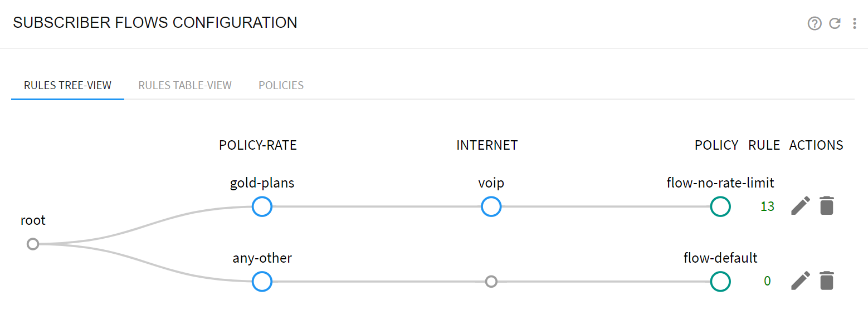Click rule number 13
The image size is (868, 325).
pyautogui.click(x=767, y=206)
